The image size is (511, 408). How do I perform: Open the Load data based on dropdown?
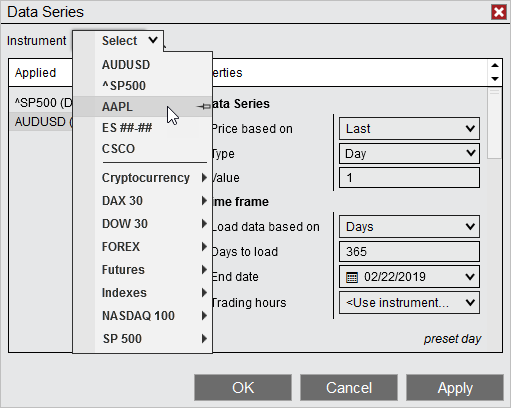point(409,227)
